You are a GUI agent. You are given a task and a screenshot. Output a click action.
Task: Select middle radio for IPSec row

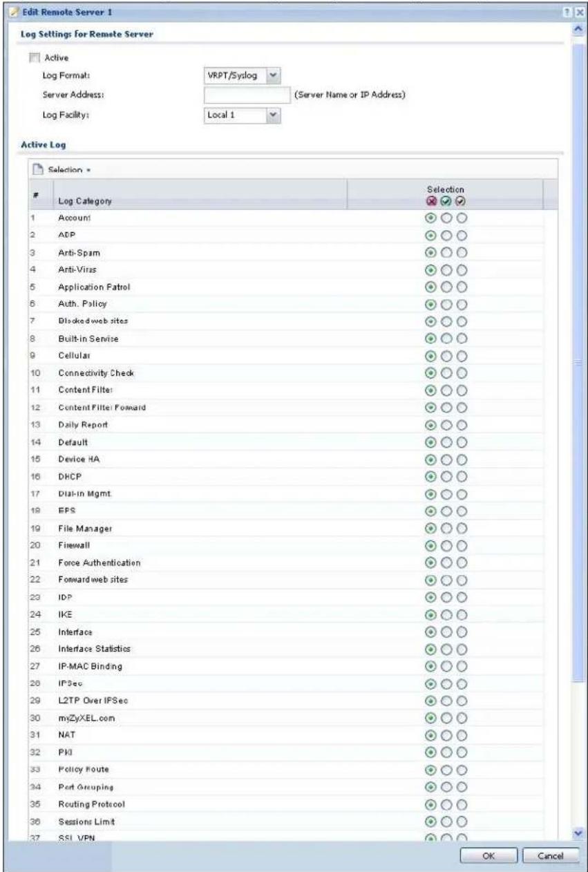coord(447,683)
